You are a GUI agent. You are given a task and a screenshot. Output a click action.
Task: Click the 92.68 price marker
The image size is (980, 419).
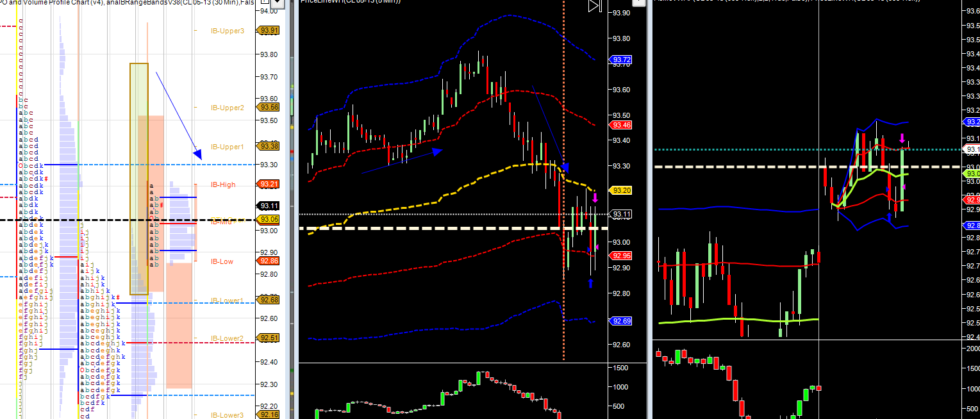(268, 300)
